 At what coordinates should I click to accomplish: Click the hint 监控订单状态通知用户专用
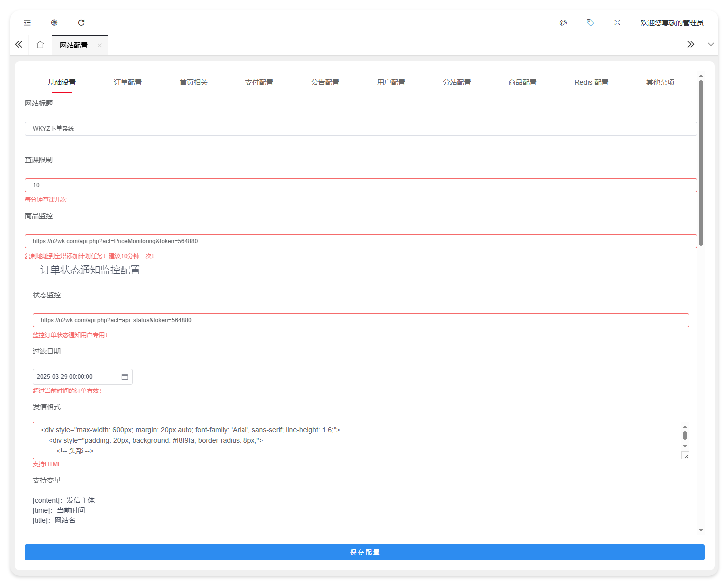coord(70,335)
